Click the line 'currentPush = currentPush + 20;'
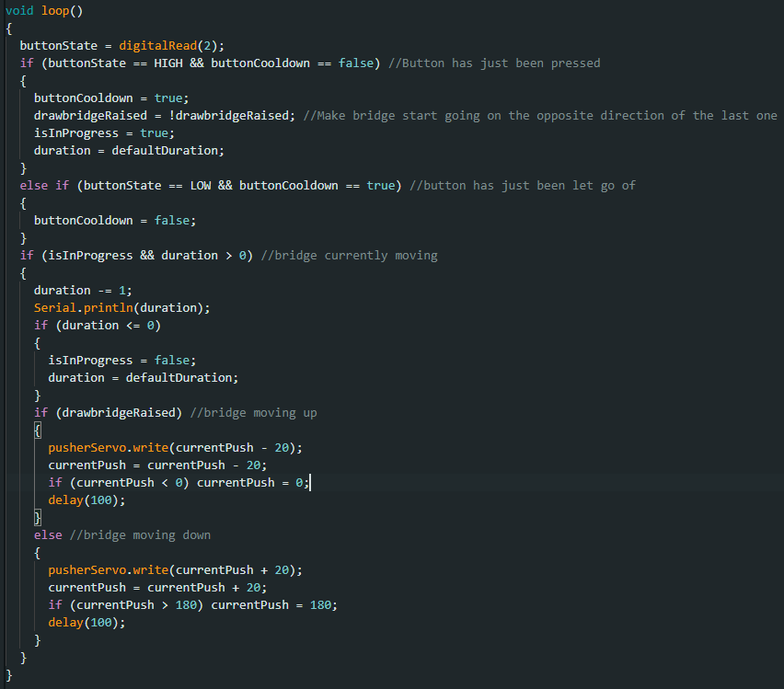This screenshot has height=689, width=784. tap(157, 588)
